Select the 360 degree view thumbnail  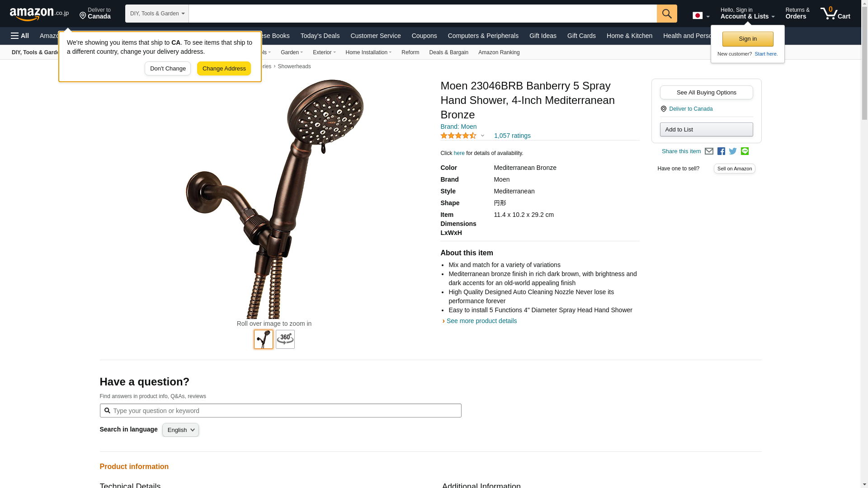click(x=285, y=339)
